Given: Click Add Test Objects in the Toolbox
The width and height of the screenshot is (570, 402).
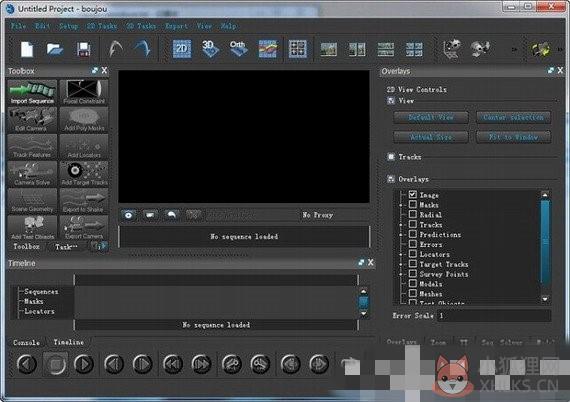Looking at the screenshot, I should coord(32,228).
